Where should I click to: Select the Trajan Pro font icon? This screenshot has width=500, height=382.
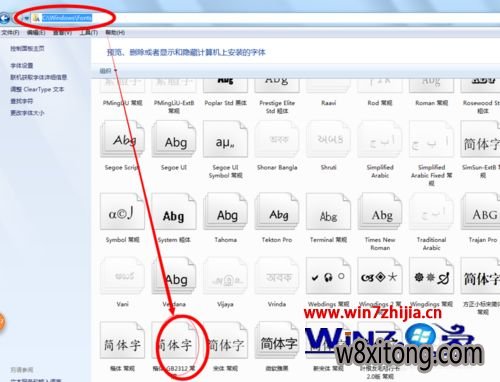480,211
